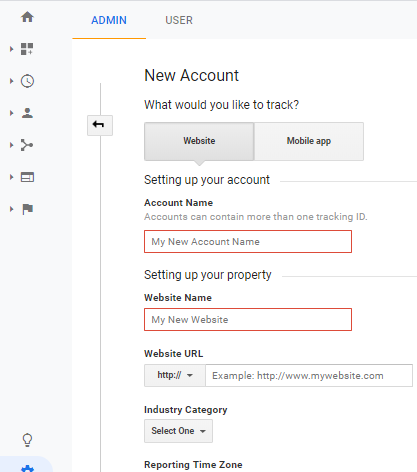Click the Account Name input field
This screenshot has width=417, height=472.
pos(248,241)
